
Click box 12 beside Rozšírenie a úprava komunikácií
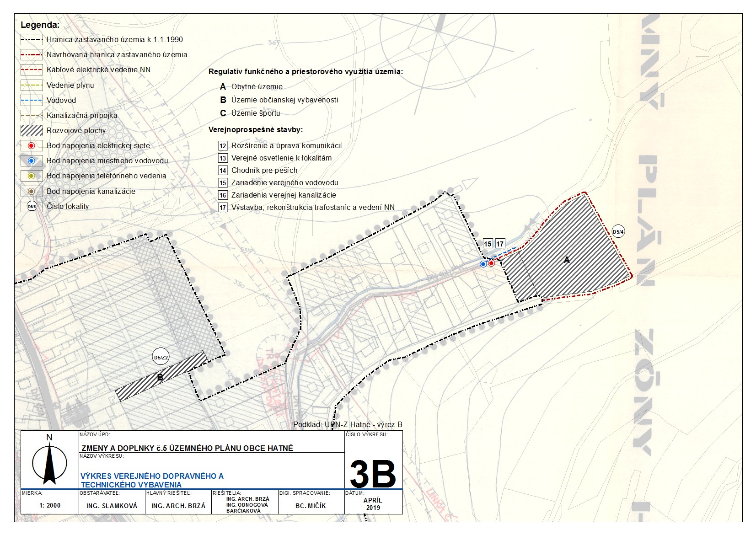point(223,146)
